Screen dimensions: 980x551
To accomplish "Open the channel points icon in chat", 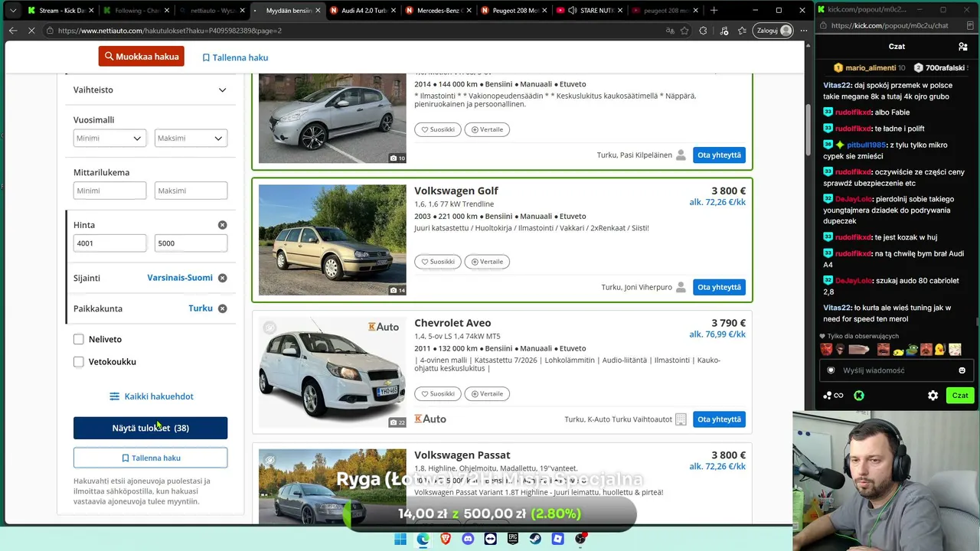I will pyautogui.click(x=832, y=396).
